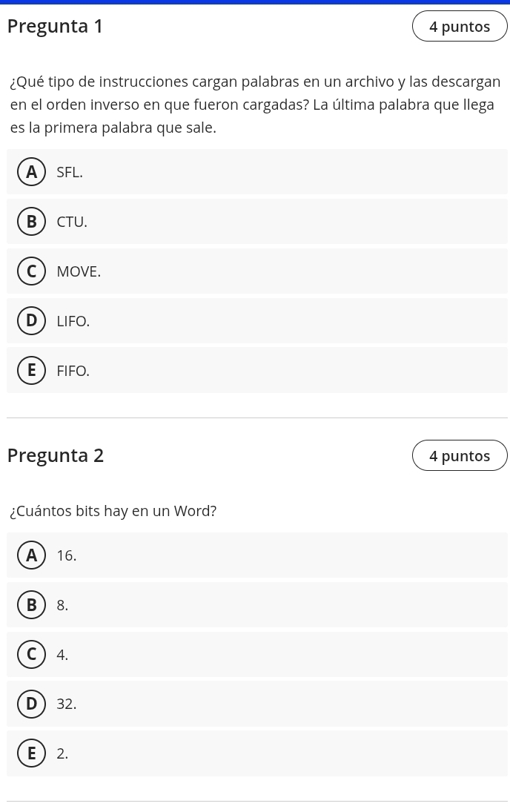Click the Pregunta 2 heading
This screenshot has height=812, width=510.
point(56,455)
